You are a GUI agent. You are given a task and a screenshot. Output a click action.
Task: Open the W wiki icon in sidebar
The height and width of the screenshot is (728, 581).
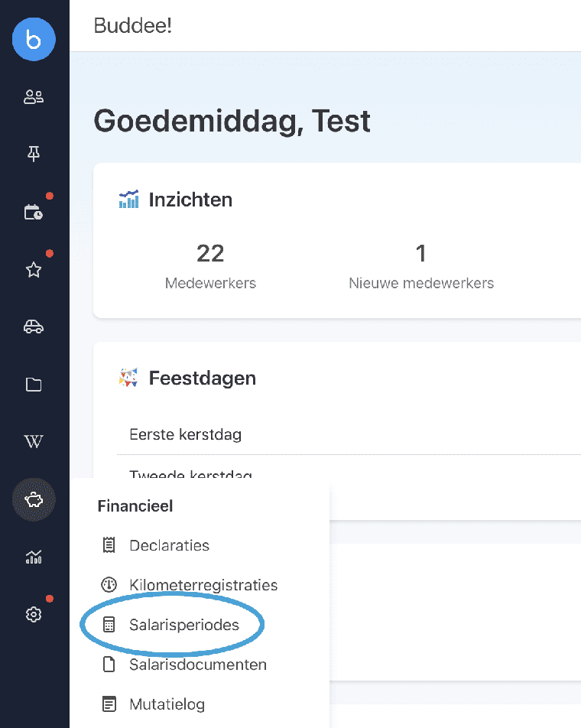34,441
